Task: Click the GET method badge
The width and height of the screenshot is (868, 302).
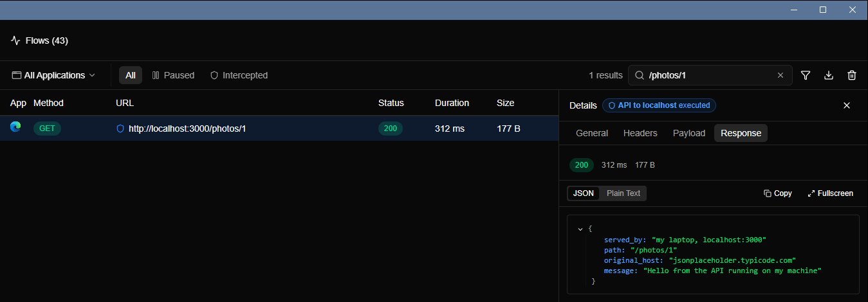Action: click(x=47, y=129)
